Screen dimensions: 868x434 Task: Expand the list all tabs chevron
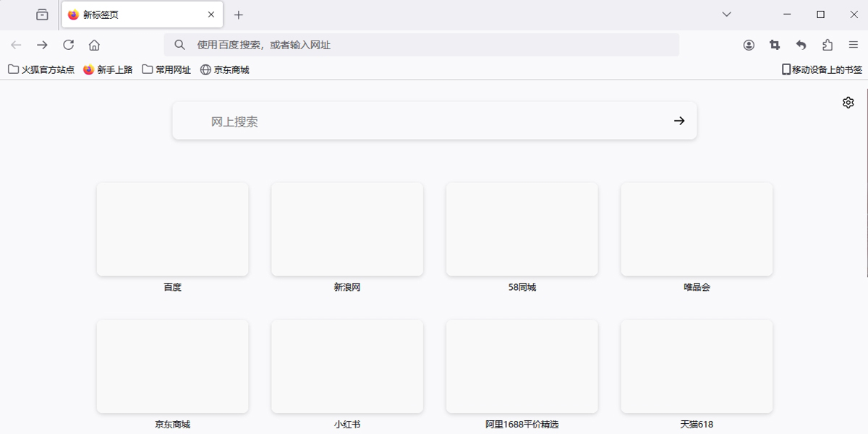coord(728,14)
